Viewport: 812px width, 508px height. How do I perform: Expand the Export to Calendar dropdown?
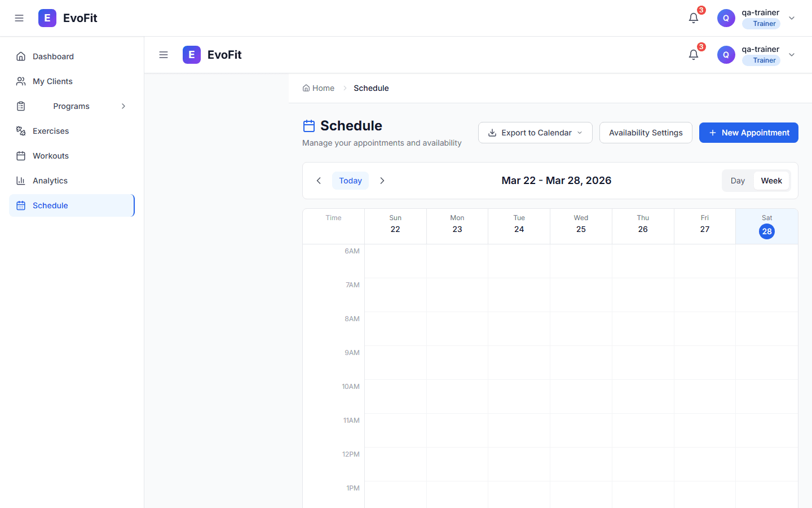click(x=535, y=132)
